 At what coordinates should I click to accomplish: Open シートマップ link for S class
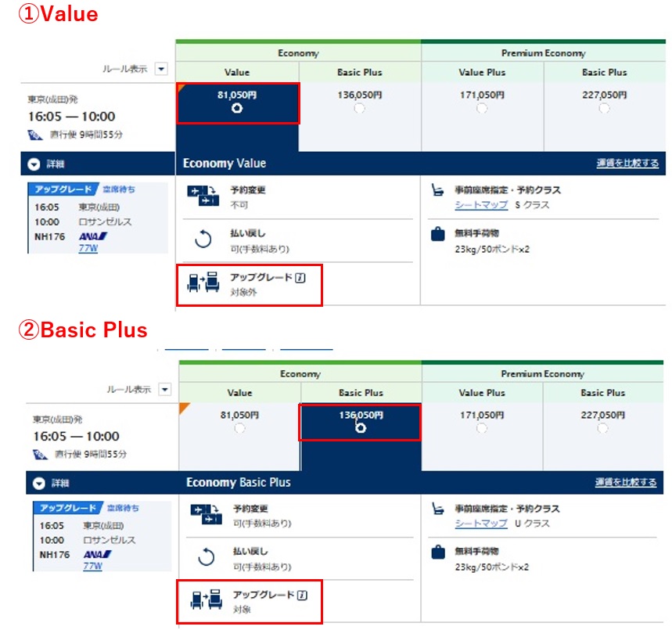(481, 205)
